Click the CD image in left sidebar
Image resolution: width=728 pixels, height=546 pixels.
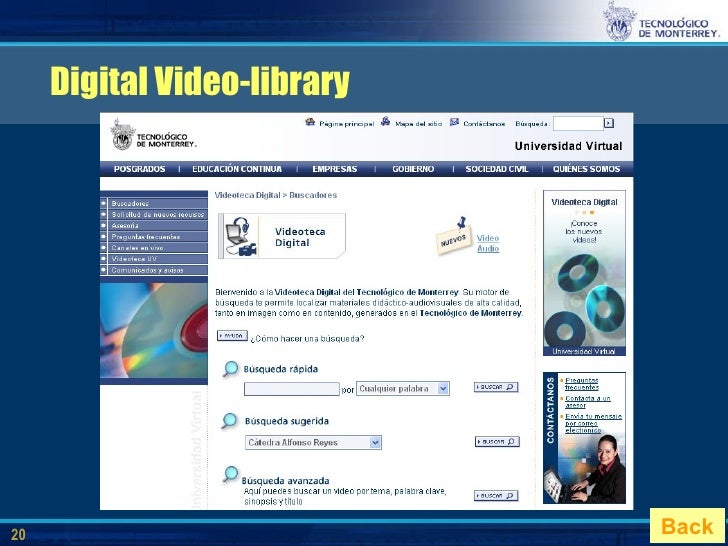click(154, 331)
